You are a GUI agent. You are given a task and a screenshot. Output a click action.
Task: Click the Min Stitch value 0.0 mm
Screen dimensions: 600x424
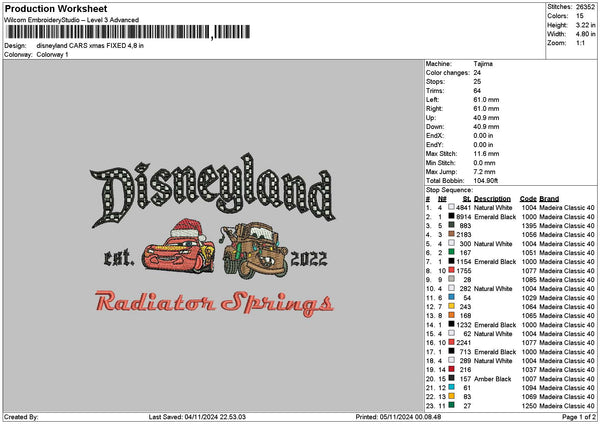click(x=484, y=163)
